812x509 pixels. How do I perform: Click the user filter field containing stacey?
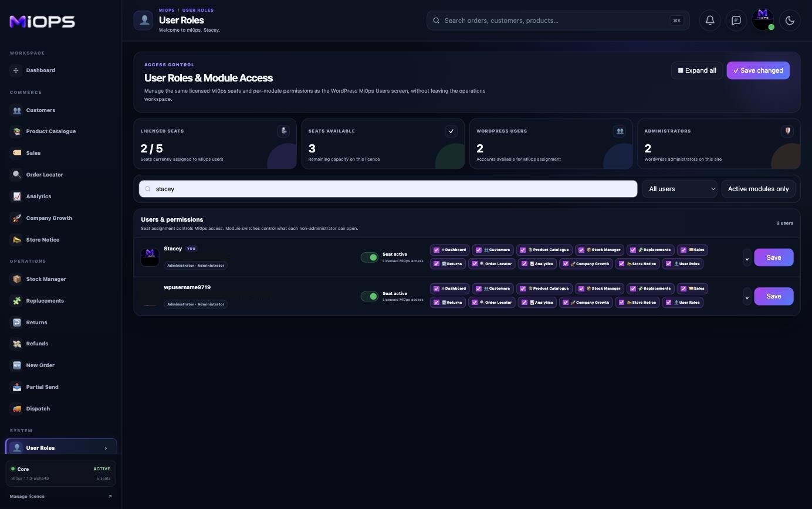[x=388, y=189]
